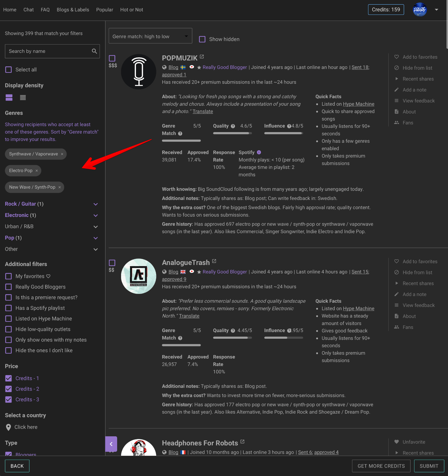Click in the Search by name field

(48, 51)
